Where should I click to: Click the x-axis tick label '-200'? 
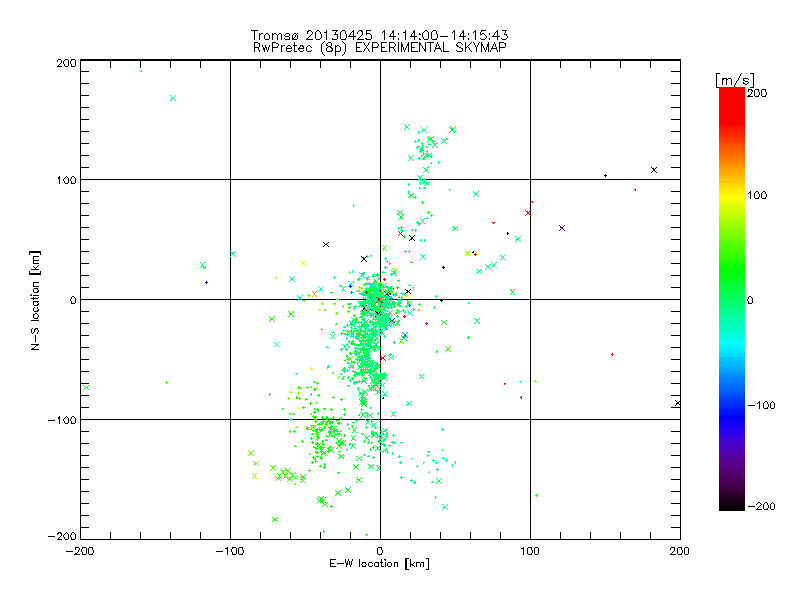[80, 551]
